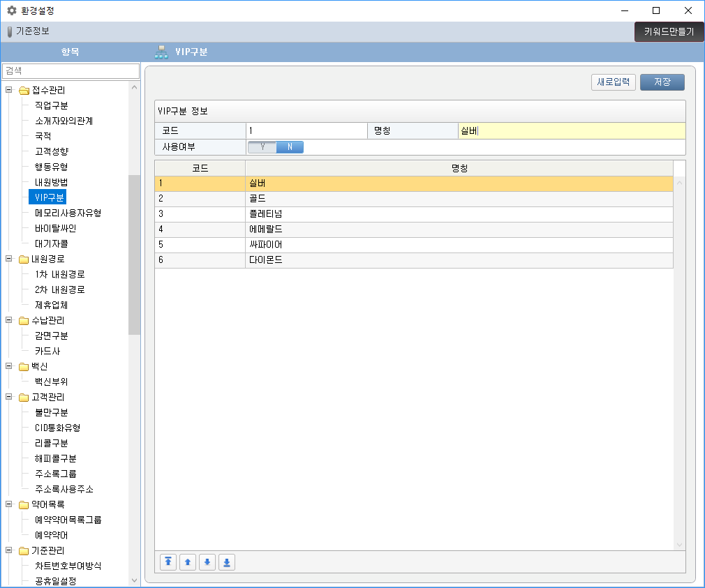This screenshot has width=705, height=588.
Task: Click the move-up arrow button
Action: click(x=188, y=562)
